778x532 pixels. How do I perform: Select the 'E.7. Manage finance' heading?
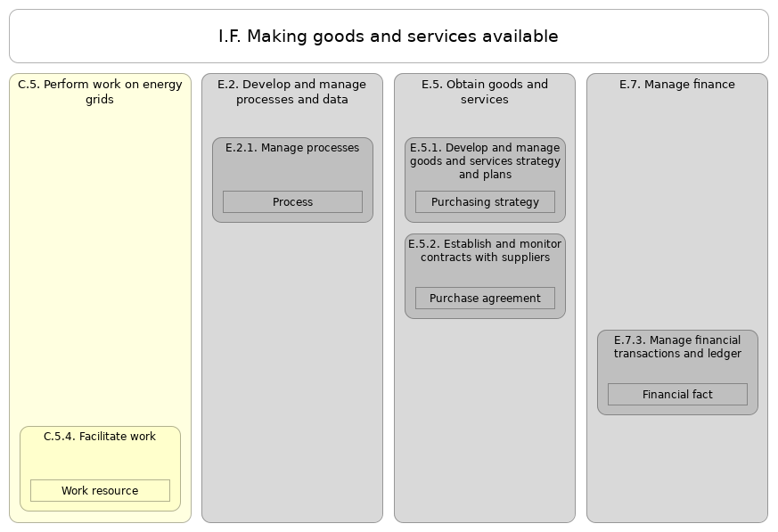pyautogui.click(x=677, y=85)
